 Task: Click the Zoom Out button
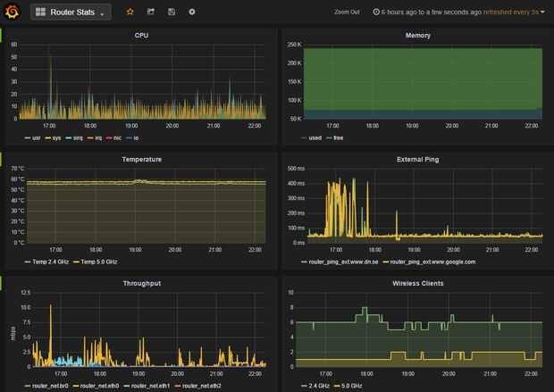(347, 12)
